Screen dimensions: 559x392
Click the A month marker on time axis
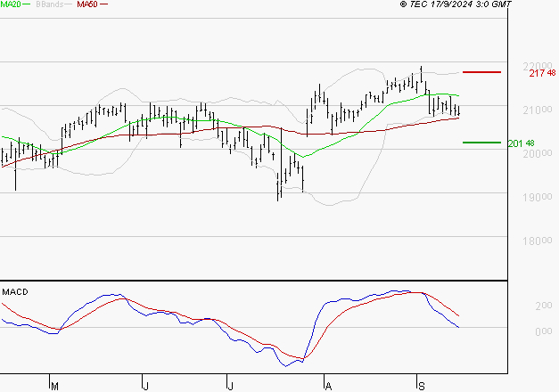point(328,386)
